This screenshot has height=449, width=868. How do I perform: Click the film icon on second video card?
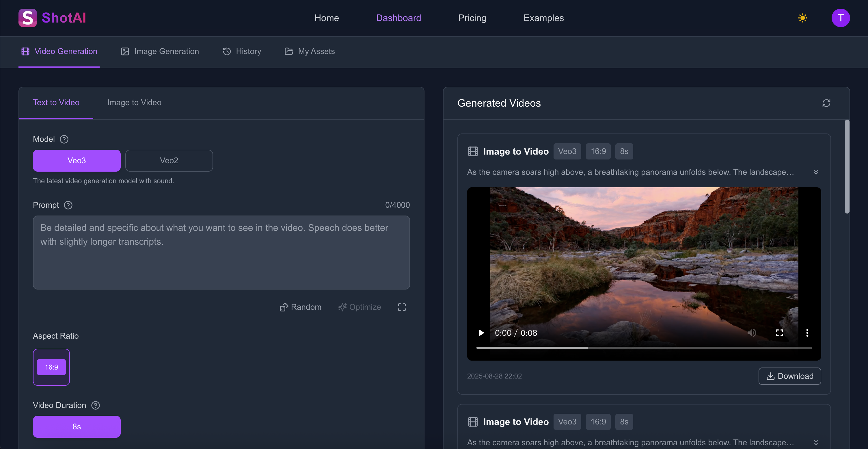[473, 422]
